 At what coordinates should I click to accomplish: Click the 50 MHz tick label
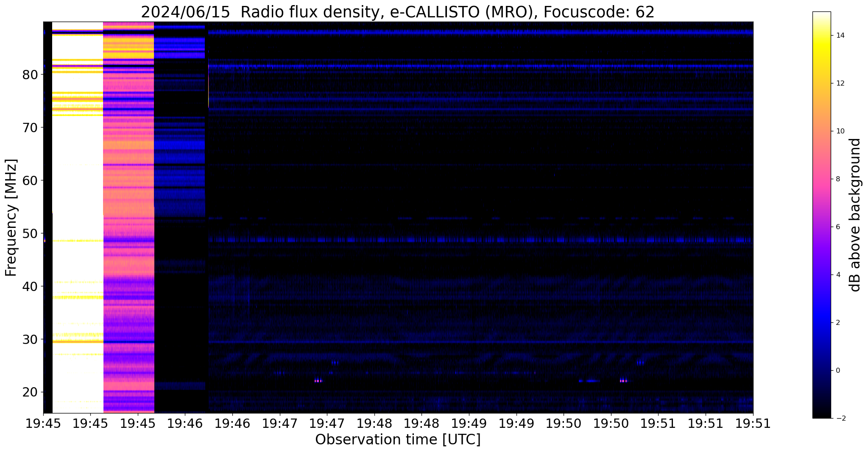(x=30, y=233)
